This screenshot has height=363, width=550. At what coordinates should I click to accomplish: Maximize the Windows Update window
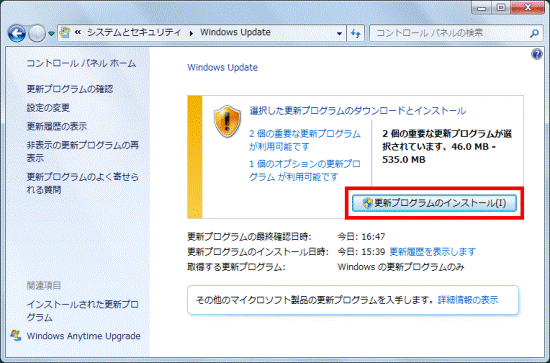[501, 8]
